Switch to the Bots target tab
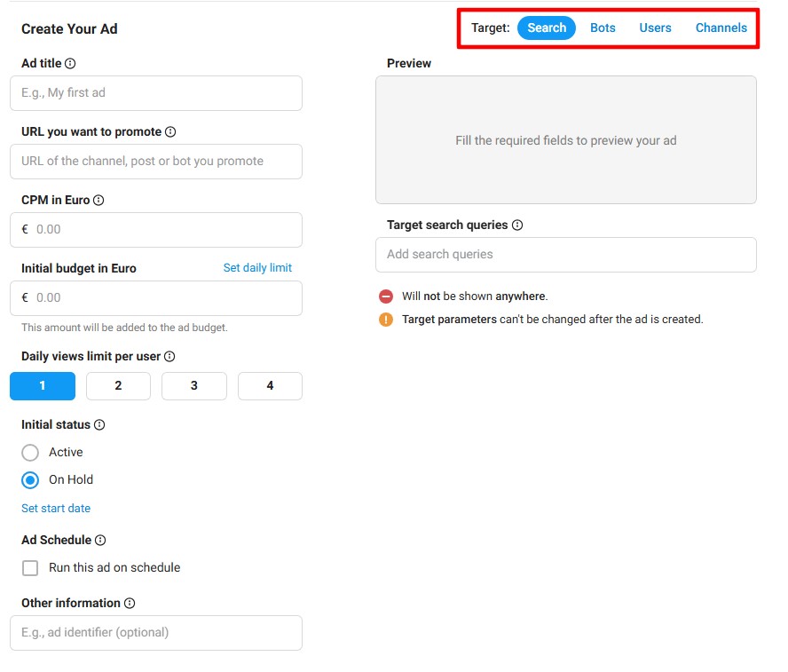This screenshot has width=788, height=672. tap(603, 28)
